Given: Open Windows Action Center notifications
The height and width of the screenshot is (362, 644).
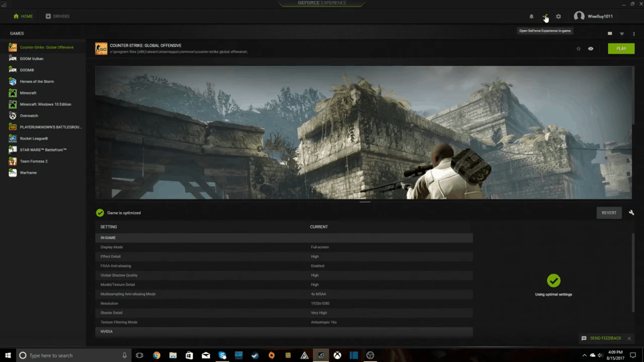Looking at the screenshot, I should (633, 355).
